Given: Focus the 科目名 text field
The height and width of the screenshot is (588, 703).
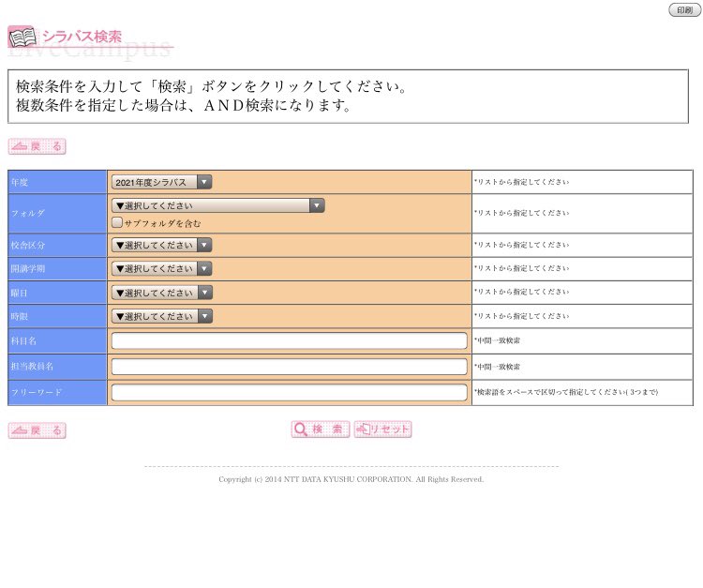Looking at the screenshot, I should (290, 340).
